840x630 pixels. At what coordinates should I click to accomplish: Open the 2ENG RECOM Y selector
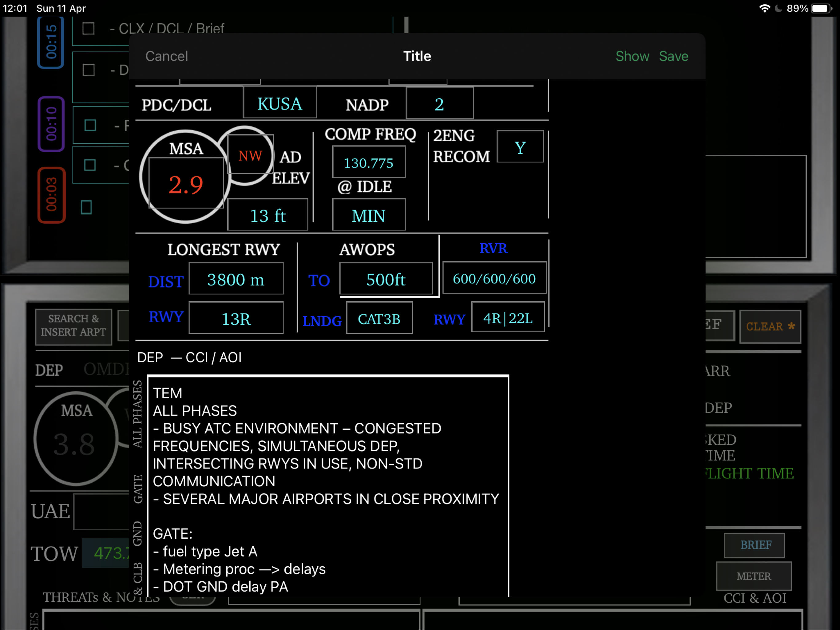click(520, 147)
